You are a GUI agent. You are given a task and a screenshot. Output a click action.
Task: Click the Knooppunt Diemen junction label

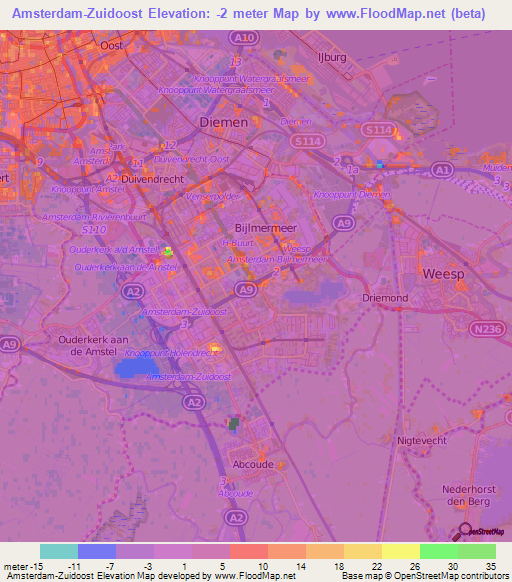352,194
